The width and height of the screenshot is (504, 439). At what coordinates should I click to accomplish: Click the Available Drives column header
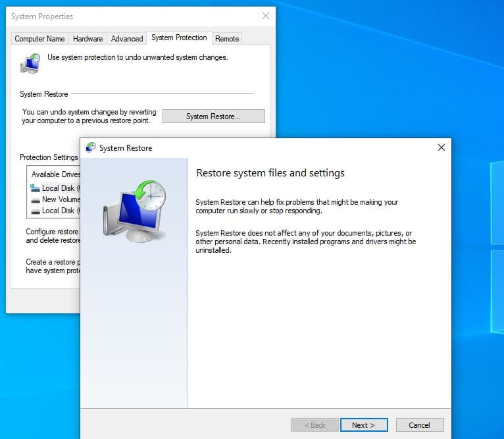(x=55, y=174)
